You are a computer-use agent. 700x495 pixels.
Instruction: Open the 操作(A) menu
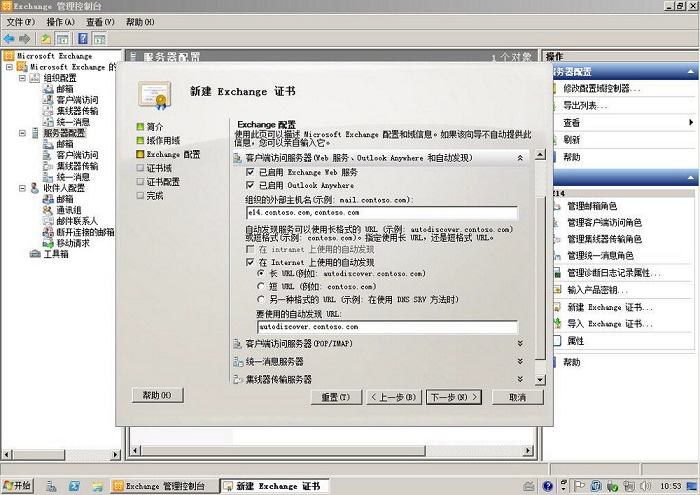pyautogui.click(x=60, y=21)
